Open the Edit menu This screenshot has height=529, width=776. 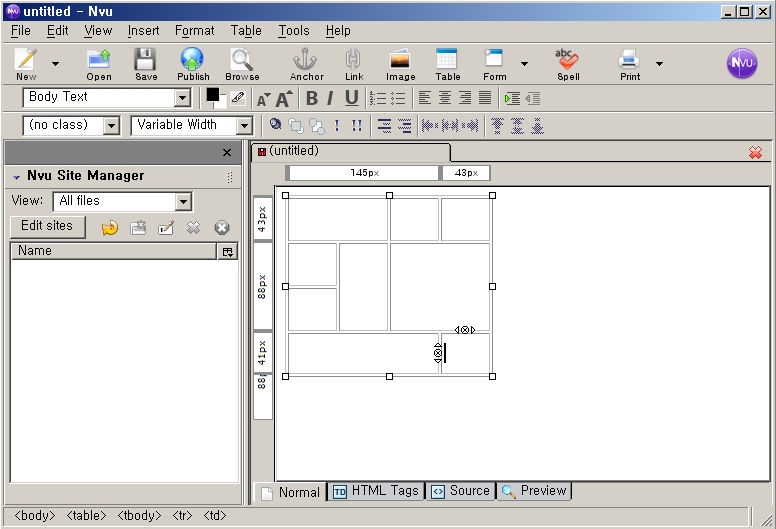pos(57,31)
